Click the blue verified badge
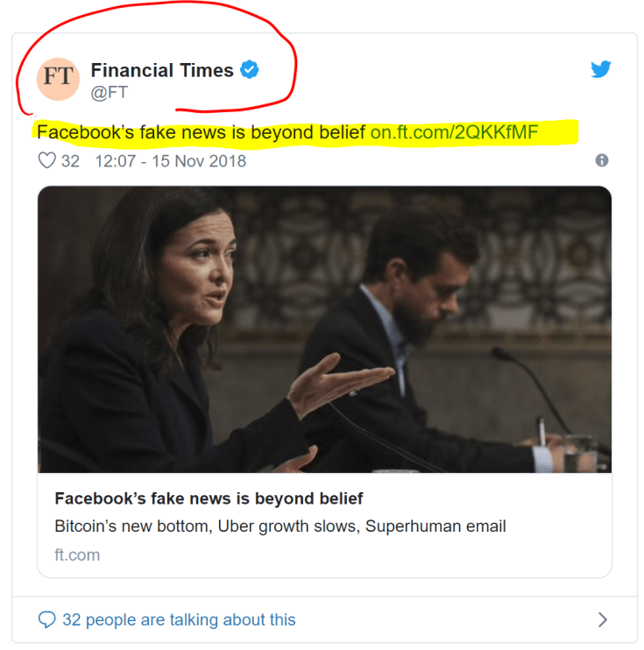This screenshot has width=644, height=650. 250,70
